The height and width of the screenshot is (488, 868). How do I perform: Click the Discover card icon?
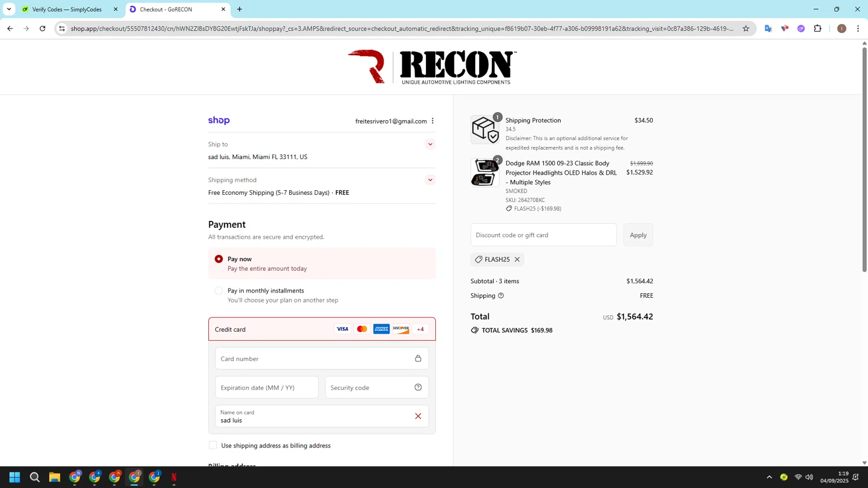(x=401, y=329)
